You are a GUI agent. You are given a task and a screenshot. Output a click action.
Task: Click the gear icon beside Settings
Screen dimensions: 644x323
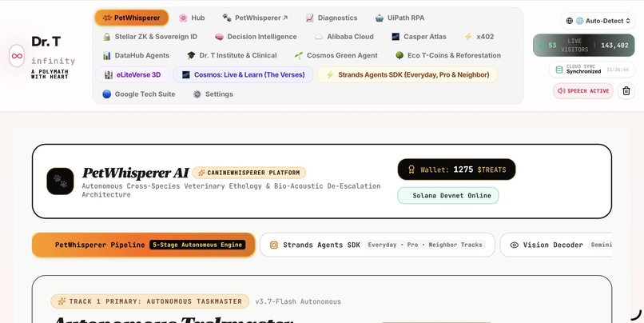click(x=197, y=94)
